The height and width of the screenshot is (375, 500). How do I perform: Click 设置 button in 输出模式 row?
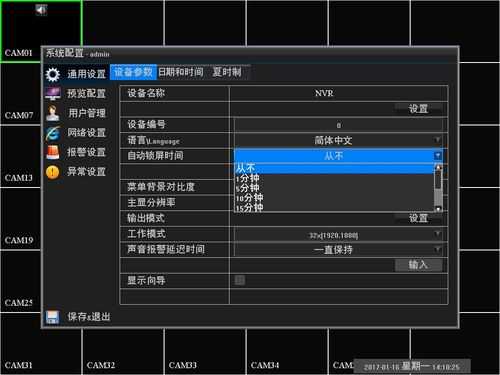(419, 218)
